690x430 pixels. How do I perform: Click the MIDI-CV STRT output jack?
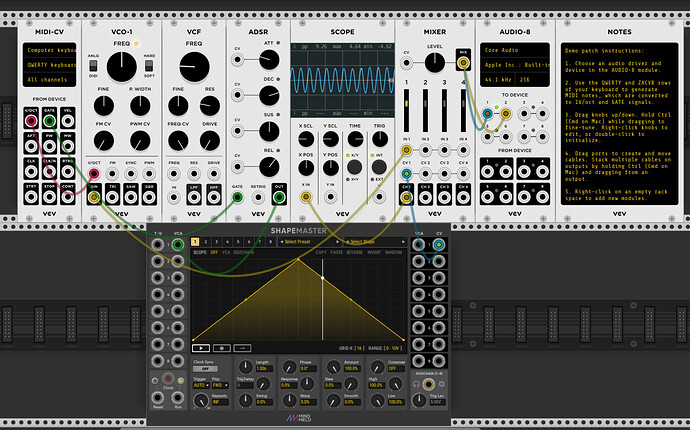tap(31, 197)
